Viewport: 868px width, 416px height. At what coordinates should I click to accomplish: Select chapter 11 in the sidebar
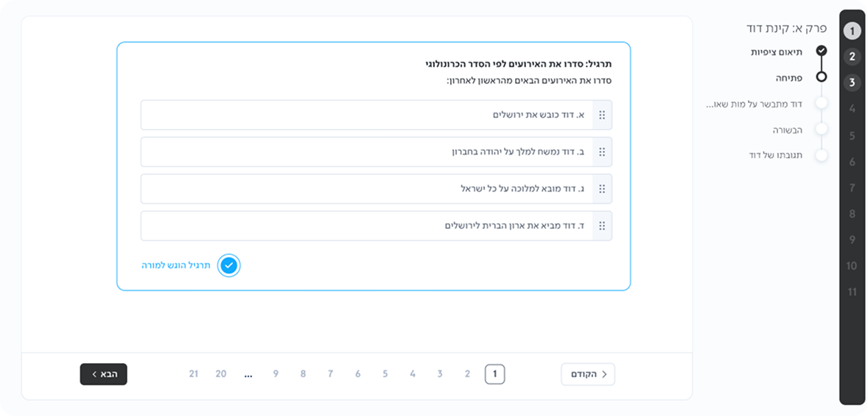[x=852, y=292]
